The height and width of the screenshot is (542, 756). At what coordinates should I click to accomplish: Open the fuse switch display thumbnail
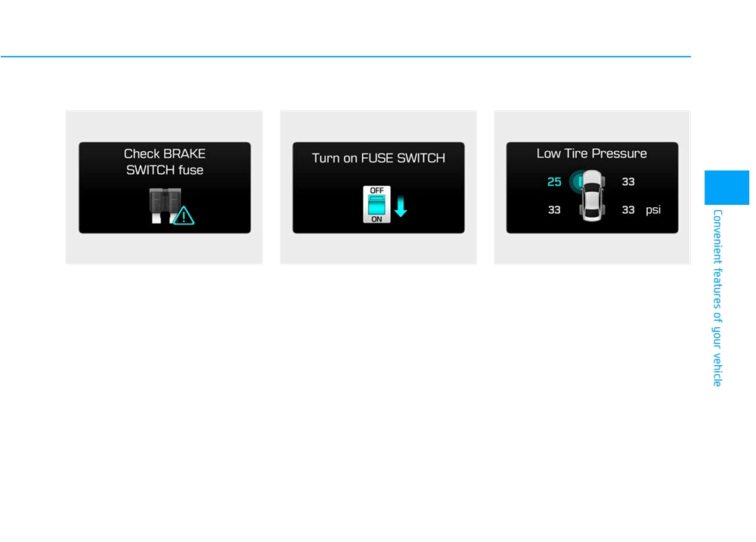click(x=379, y=187)
